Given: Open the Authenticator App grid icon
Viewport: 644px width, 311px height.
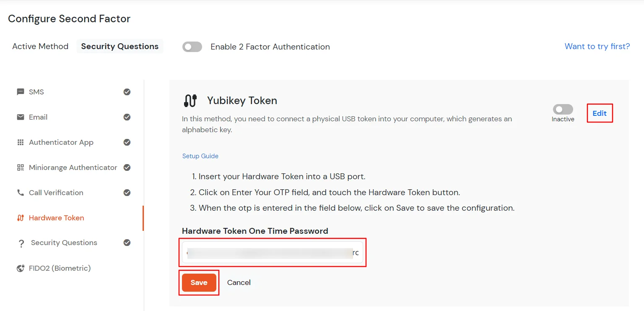Looking at the screenshot, I should point(21,142).
